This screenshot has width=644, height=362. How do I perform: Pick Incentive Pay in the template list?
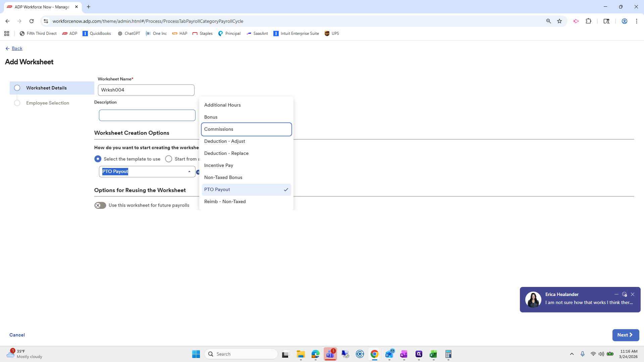[x=218, y=165]
